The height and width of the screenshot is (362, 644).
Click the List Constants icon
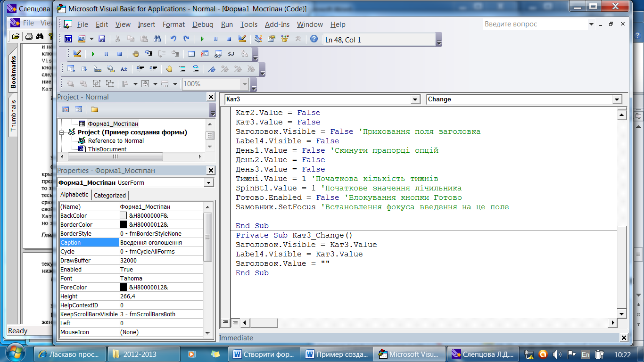84,69
